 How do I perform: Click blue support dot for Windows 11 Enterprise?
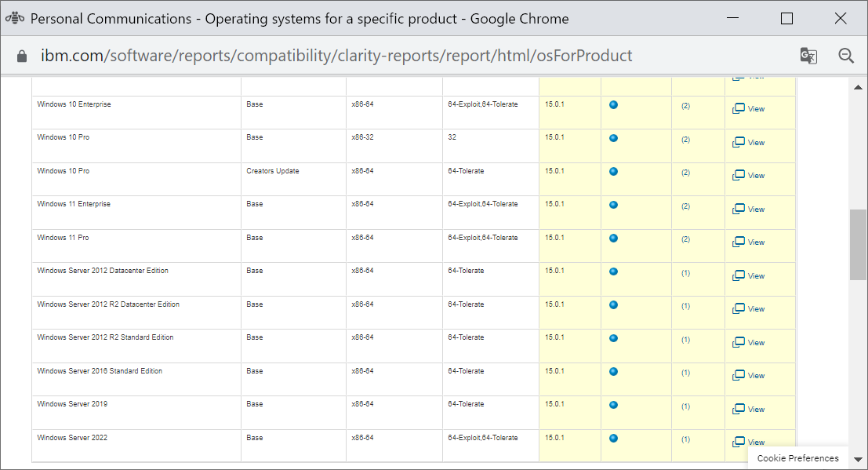613,205
